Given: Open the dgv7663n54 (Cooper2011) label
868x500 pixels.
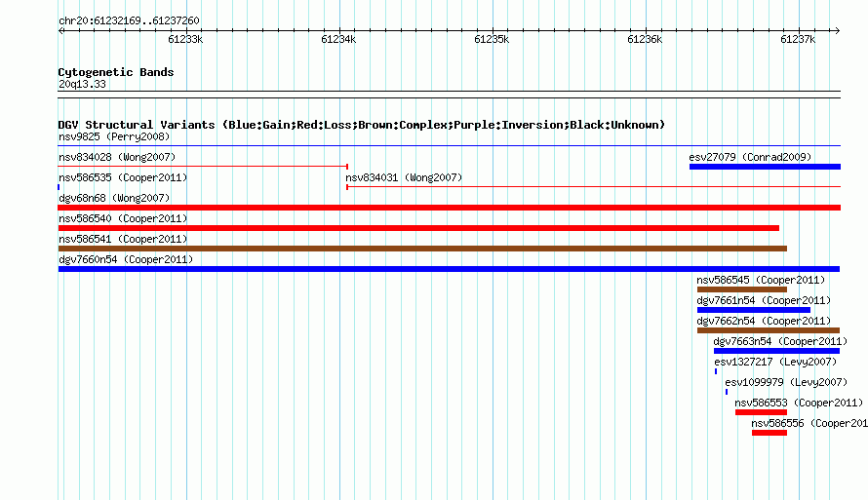Looking at the screenshot, I should point(780,341).
